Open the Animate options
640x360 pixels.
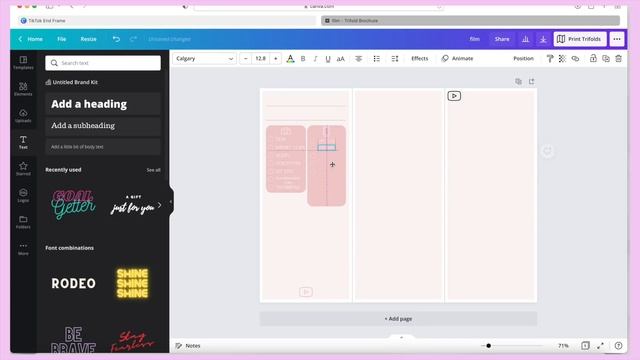[x=458, y=59]
